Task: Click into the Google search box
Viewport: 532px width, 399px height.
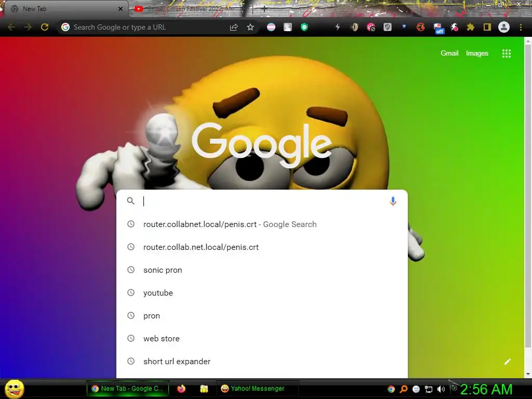Action: (x=261, y=201)
